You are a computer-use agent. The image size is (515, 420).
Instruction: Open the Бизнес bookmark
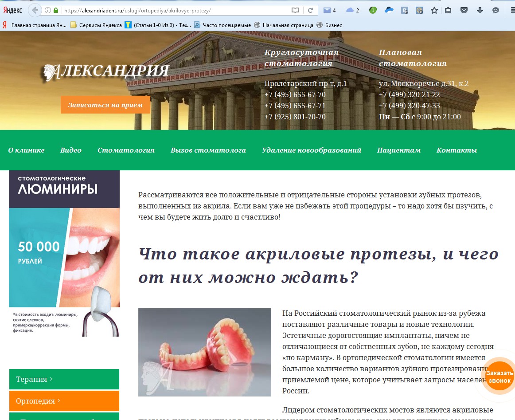tap(329, 25)
